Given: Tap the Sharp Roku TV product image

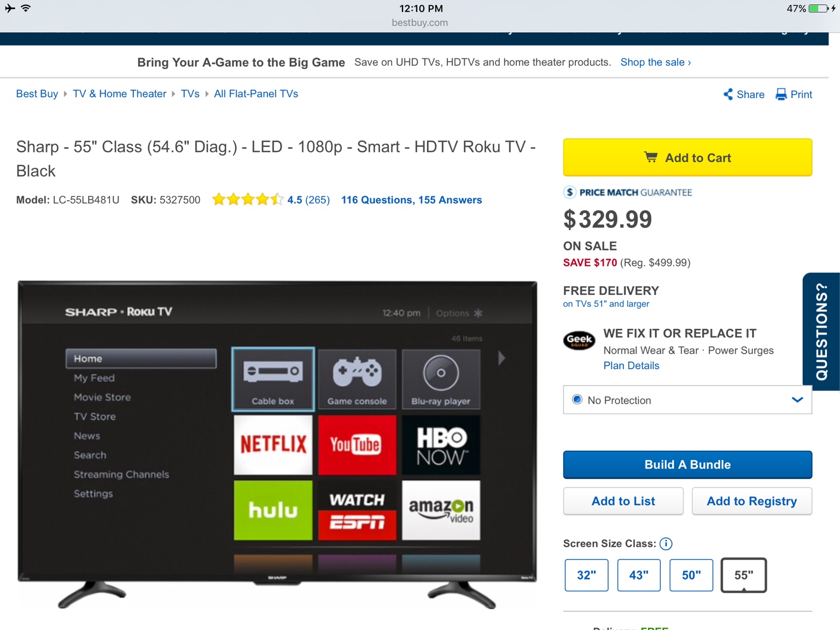Looking at the screenshot, I should [x=277, y=443].
